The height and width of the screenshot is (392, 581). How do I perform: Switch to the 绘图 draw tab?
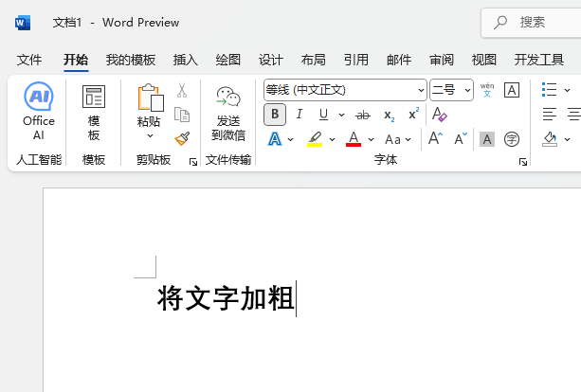tap(227, 60)
